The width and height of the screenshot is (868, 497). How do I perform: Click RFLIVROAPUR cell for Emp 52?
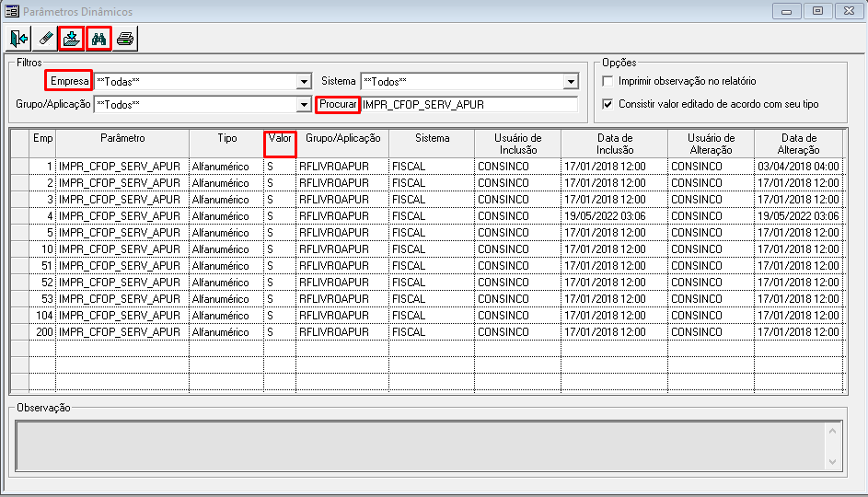tap(342, 283)
